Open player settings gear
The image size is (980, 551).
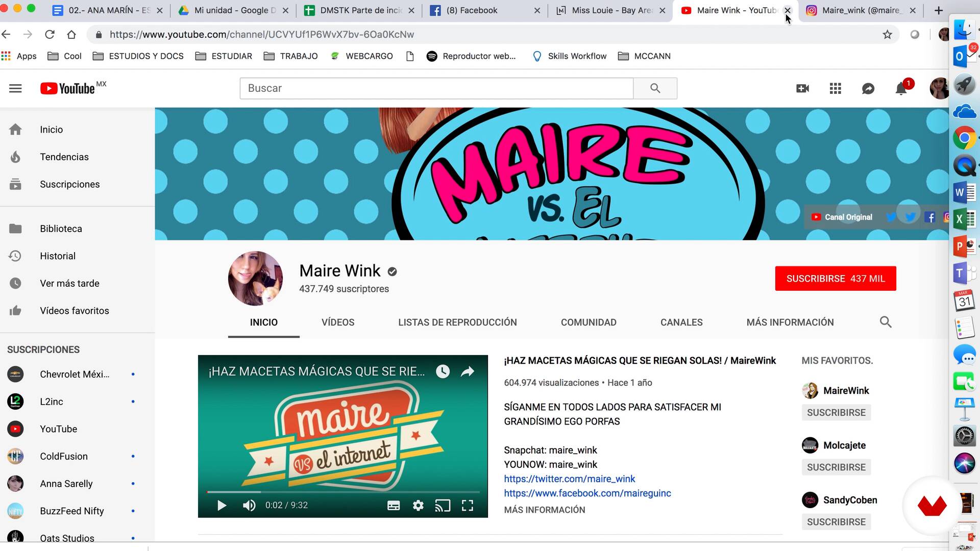[418, 505]
